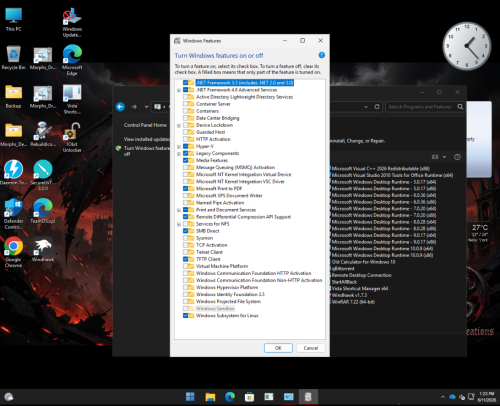The height and width of the screenshot is (406, 500).
Task: Enable the Virtual Machine Platform checkbox
Action: pos(185,266)
